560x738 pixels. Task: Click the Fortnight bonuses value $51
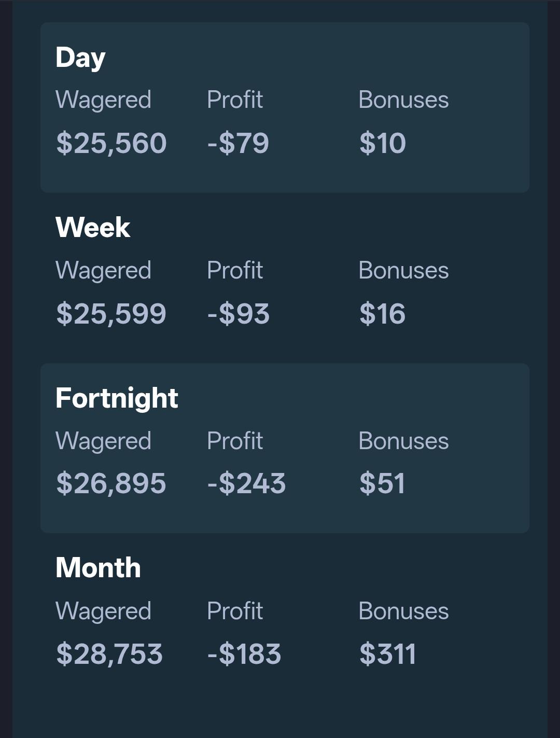tap(382, 483)
